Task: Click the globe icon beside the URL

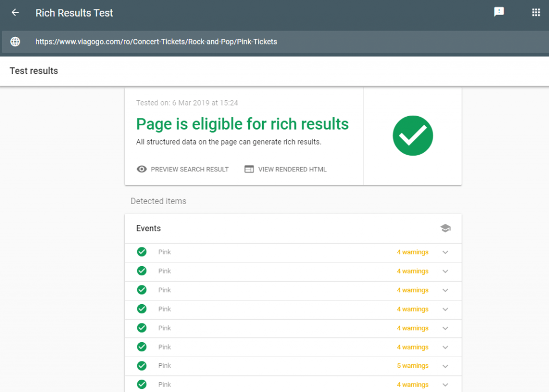Action: pos(15,41)
